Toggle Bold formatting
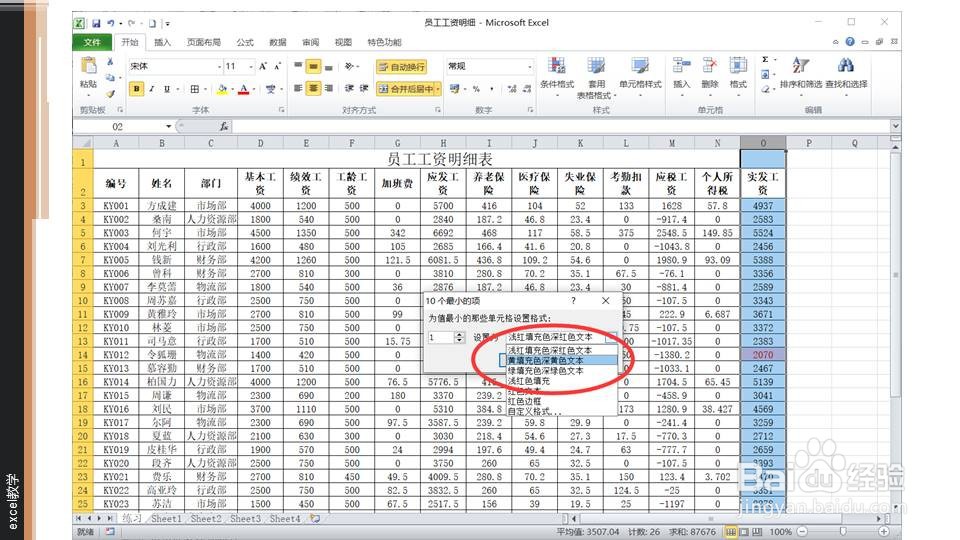The image size is (960, 540). click(136, 89)
